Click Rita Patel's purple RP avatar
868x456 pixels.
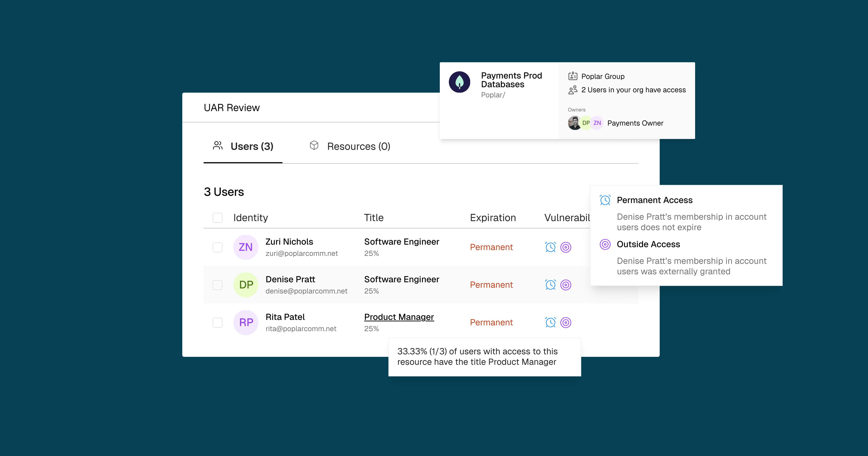pos(246,322)
